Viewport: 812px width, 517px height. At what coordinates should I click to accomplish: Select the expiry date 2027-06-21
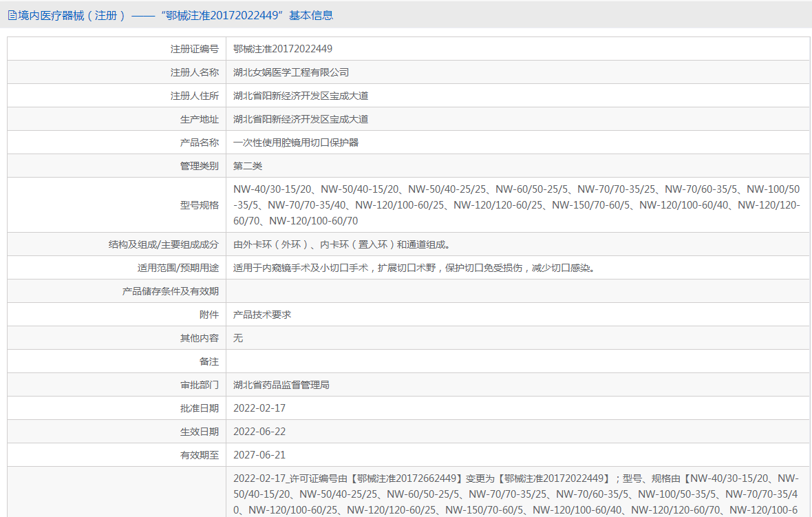(259, 455)
